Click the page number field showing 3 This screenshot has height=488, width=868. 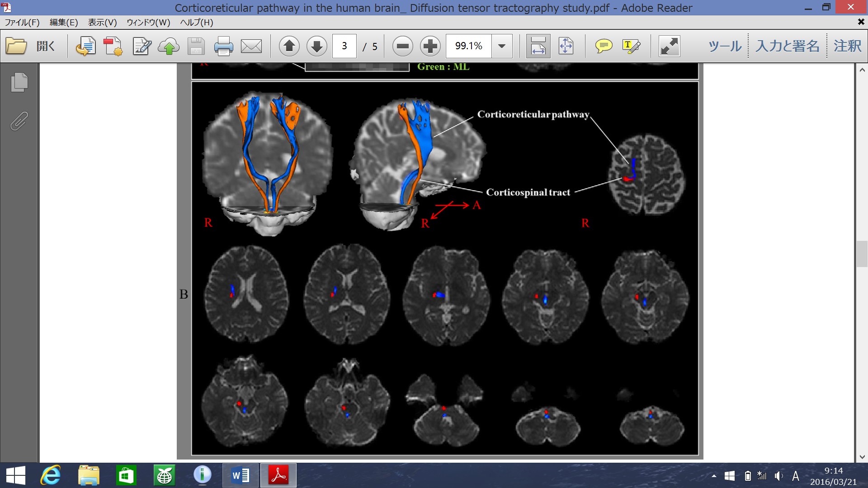coord(344,46)
